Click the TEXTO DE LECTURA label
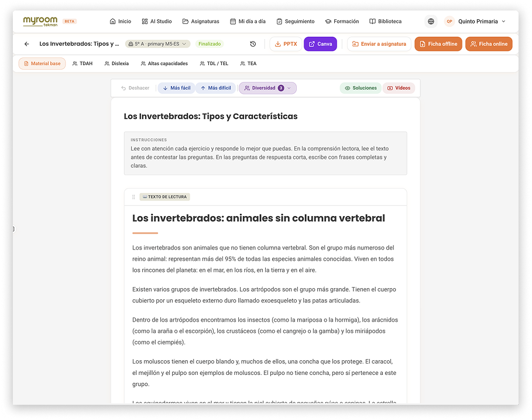The height and width of the screenshot is (420, 532). (164, 197)
